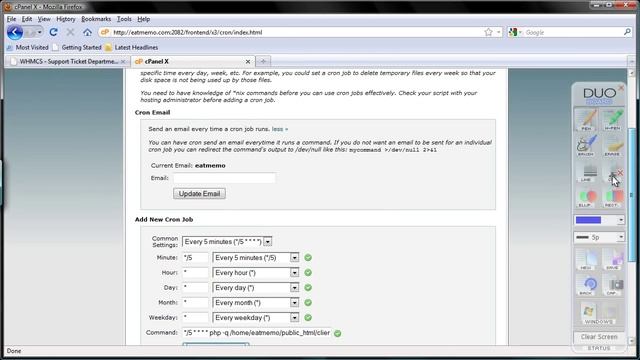Open the File menu
The image size is (640, 360).
click(x=11, y=19)
